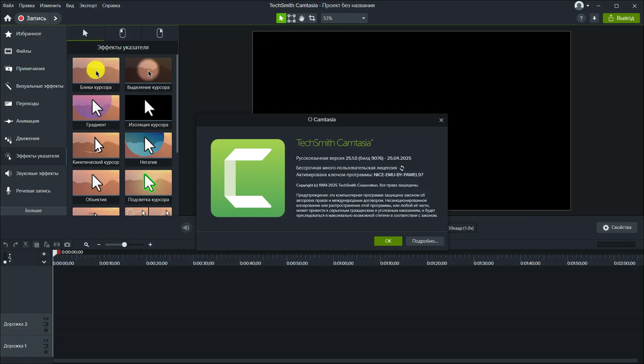Collapse tracks with the down chevron

[44, 262]
